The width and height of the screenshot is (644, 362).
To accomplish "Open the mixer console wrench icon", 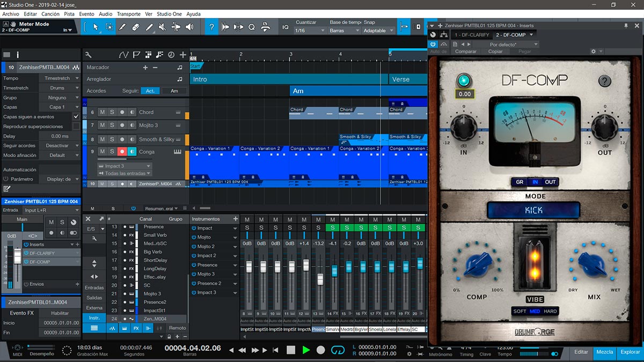I will point(94,238).
